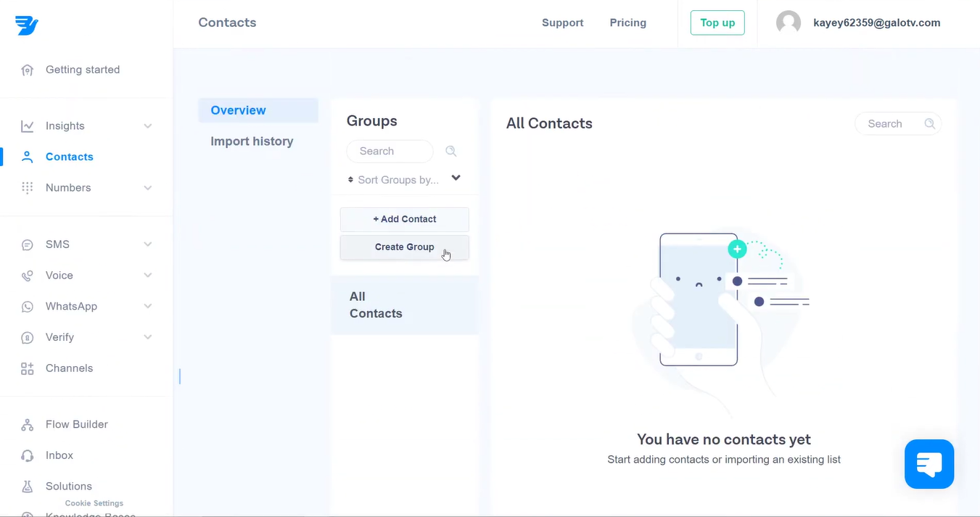Click the All Contacts search field

tap(898, 124)
